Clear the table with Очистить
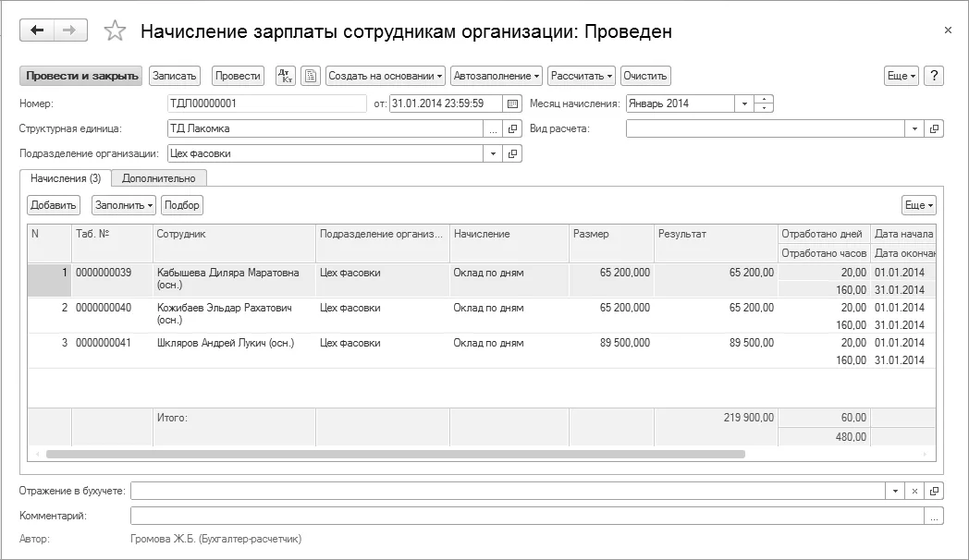The height and width of the screenshot is (560, 969). (645, 76)
